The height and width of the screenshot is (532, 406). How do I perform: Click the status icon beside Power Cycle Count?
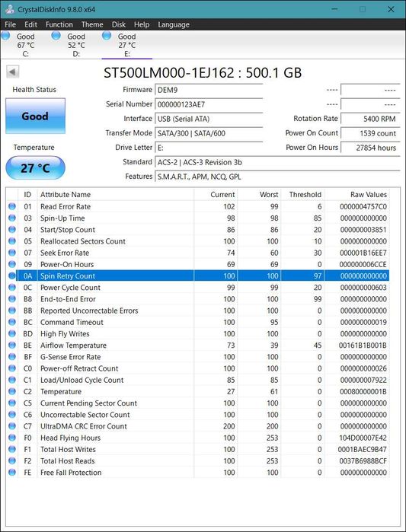12,287
